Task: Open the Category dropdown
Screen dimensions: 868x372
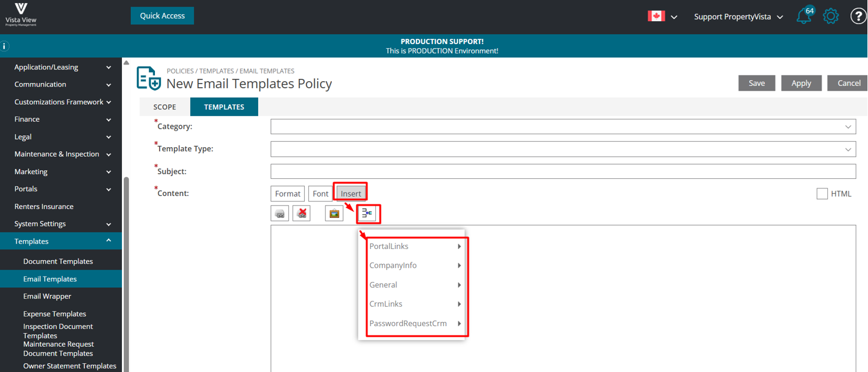Action: pos(563,127)
